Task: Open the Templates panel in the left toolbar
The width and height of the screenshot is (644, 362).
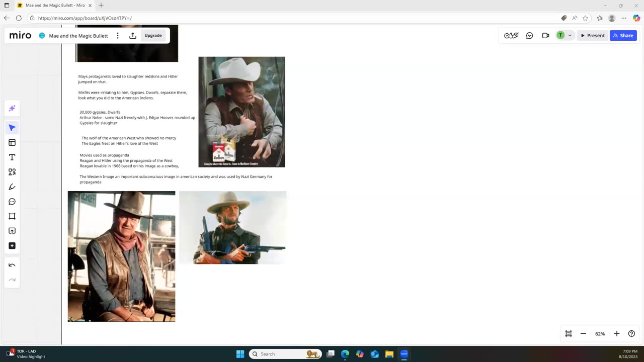Action: click(12, 143)
